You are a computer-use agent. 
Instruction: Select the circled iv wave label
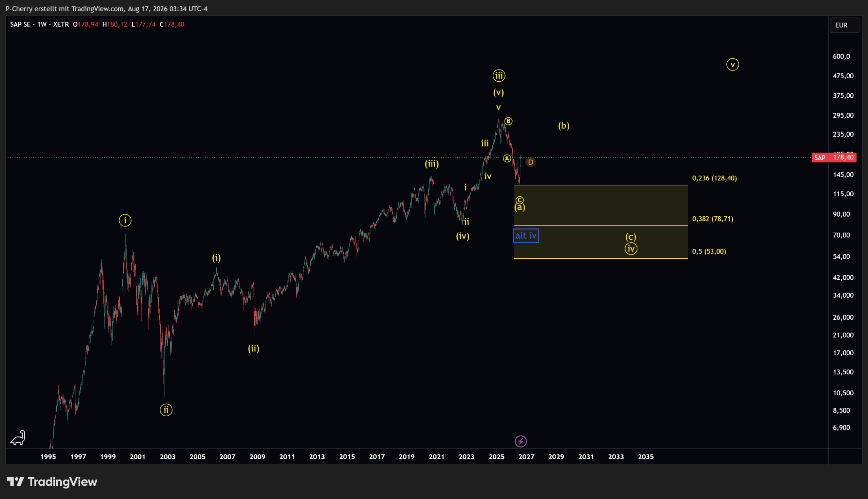631,249
